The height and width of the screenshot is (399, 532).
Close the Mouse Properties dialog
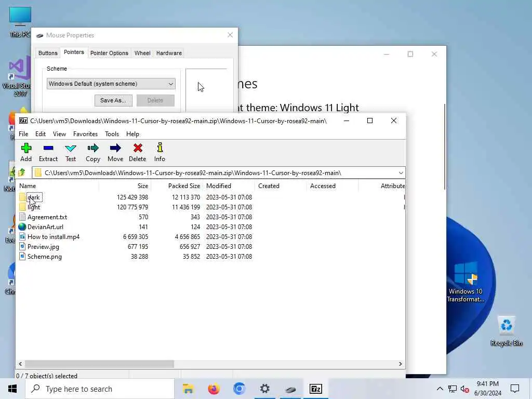pos(230,35)
